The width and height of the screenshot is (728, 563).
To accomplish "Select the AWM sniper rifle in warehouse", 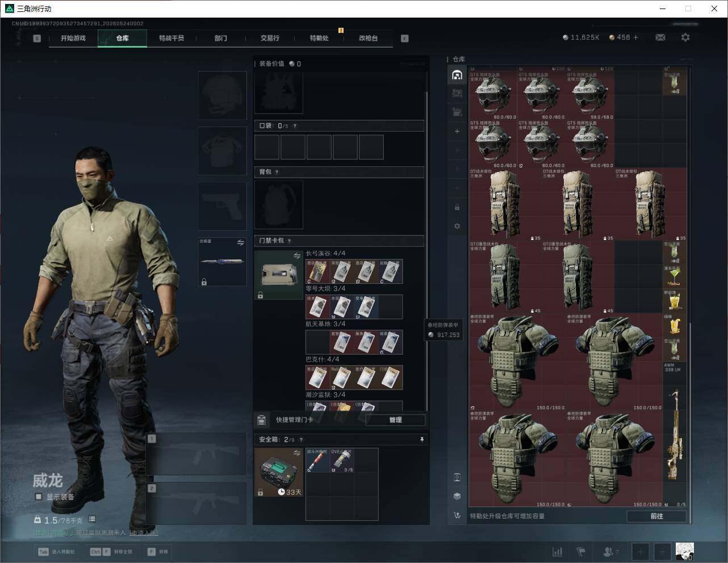I will (x=675, y=435).
